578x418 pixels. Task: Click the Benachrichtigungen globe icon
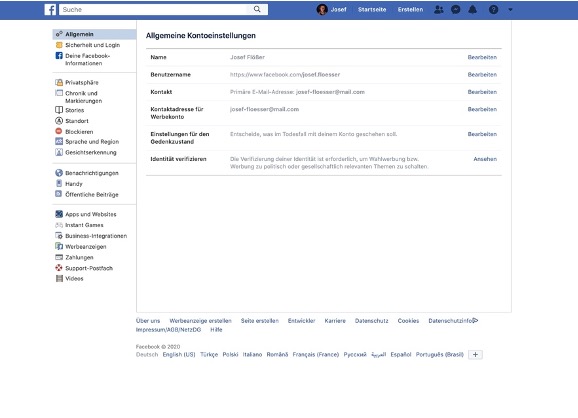click(x=59, y=173)
